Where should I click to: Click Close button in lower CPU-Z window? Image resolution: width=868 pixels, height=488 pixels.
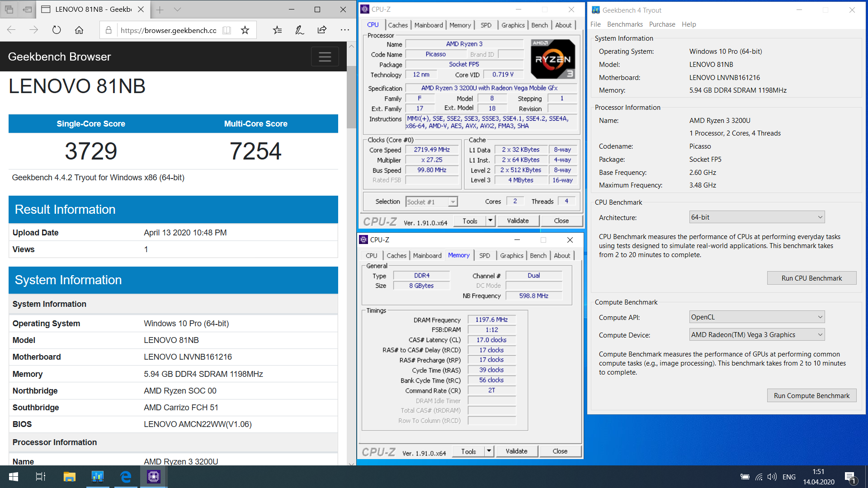560,451
